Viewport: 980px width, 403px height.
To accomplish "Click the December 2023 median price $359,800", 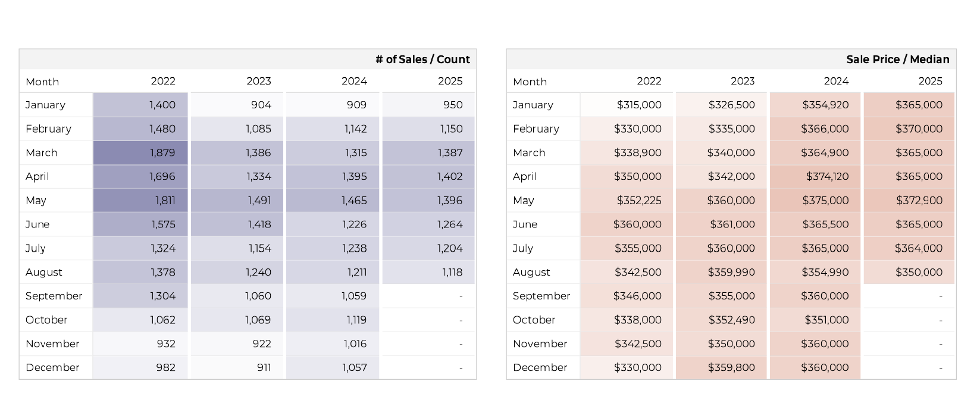I will (721, 367).
